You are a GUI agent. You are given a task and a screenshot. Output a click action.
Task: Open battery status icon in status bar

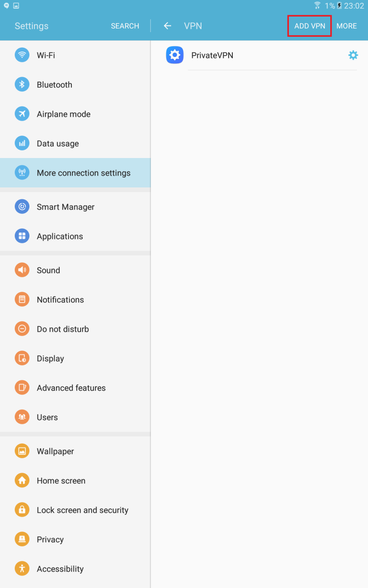tap(339, 6)
